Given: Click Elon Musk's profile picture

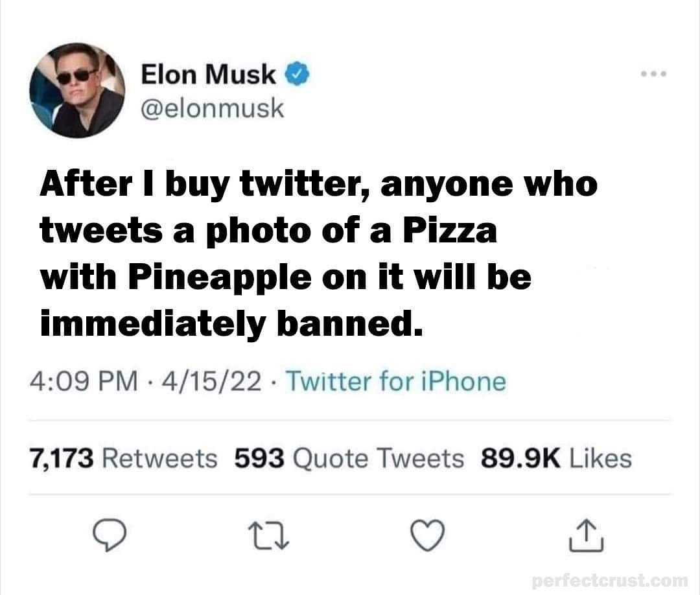Looking at the screenshot, I should 77,90.
